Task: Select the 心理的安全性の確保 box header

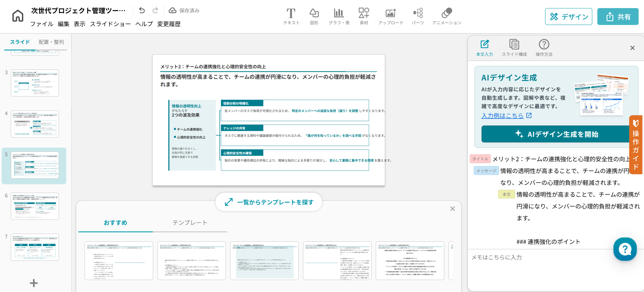Action: (242, 153)
